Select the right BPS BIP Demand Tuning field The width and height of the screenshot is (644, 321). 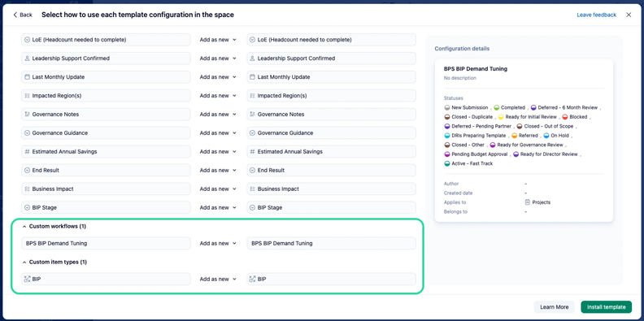pos(332,244)
